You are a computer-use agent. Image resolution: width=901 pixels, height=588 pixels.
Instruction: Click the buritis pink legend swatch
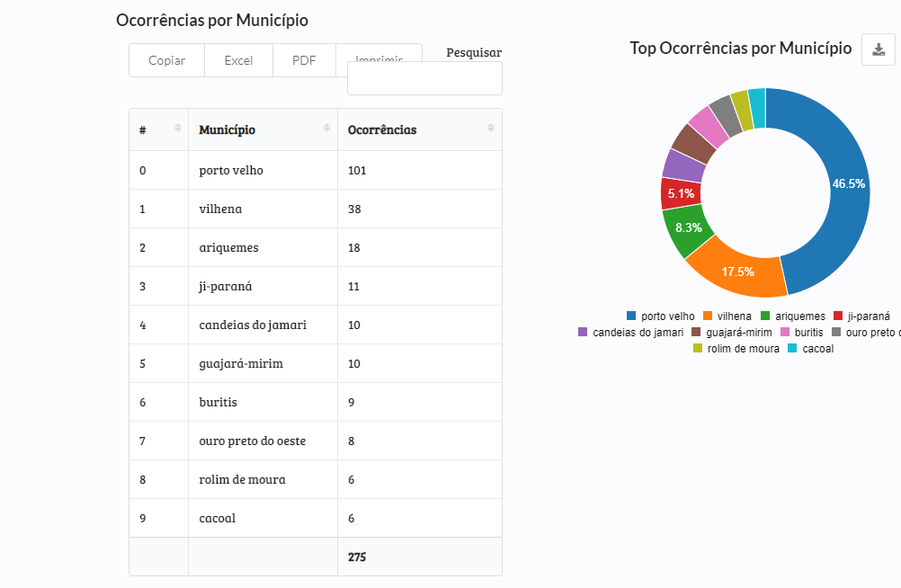click(x=785, y=333)
